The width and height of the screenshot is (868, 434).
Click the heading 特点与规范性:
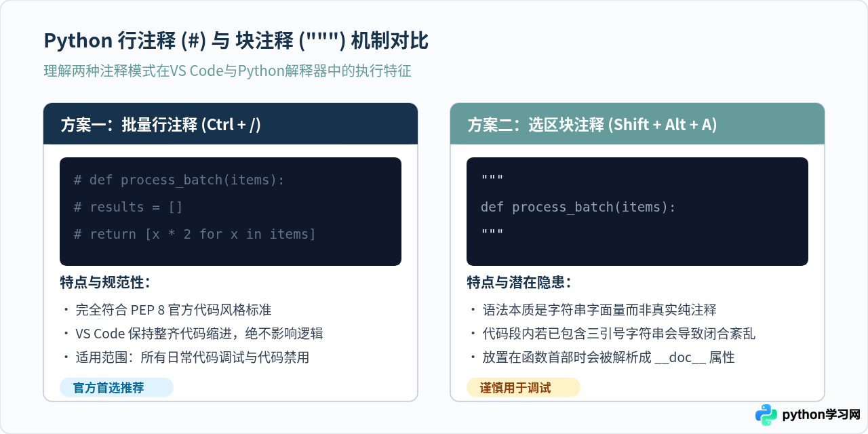(105, 283)
